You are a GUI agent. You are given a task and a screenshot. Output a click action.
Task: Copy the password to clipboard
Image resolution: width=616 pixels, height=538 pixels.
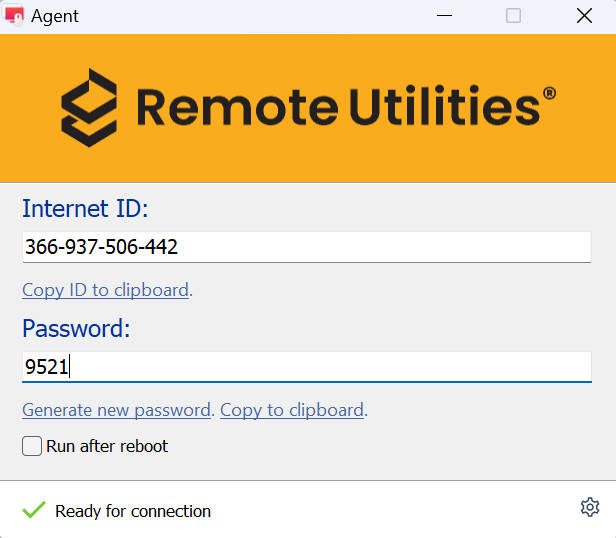291,410
